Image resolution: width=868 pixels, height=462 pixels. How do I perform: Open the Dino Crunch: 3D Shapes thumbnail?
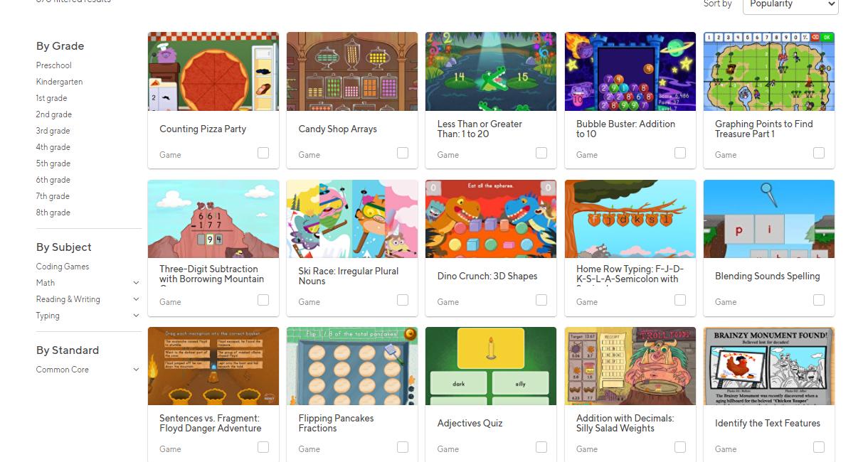coord(491,219)
